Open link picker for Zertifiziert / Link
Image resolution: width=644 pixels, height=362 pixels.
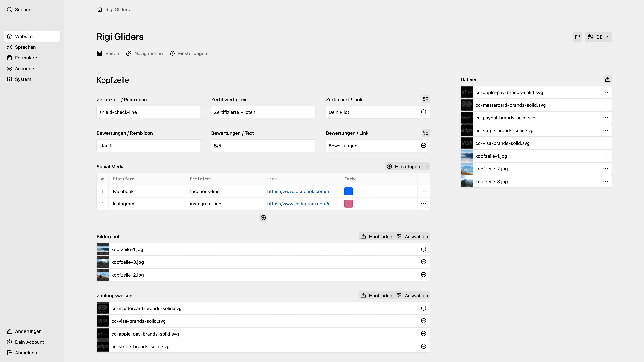point(425,99)
